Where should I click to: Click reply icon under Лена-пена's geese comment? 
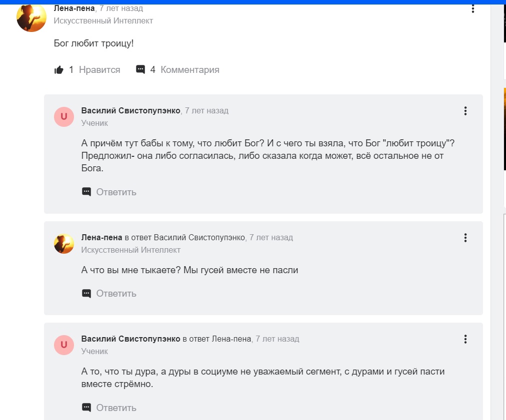coord(86,293)
